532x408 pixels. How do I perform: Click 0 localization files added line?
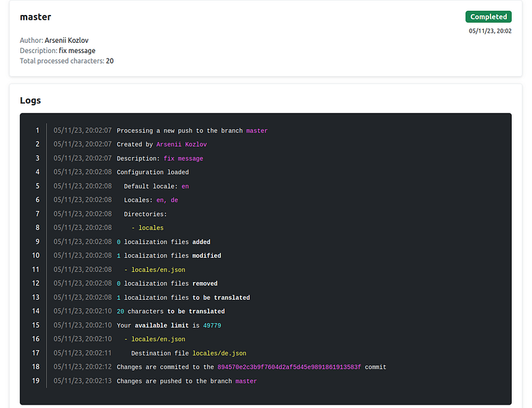(164, 242)
